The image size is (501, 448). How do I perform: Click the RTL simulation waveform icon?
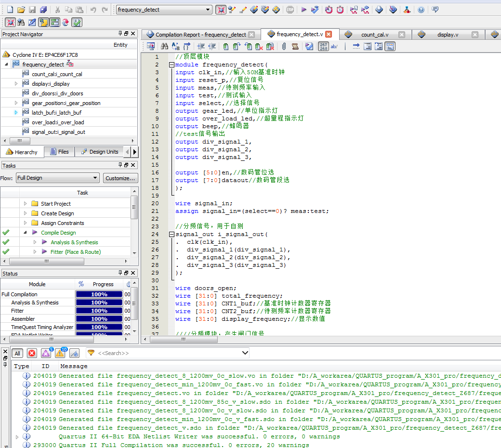tap(354, 10)
